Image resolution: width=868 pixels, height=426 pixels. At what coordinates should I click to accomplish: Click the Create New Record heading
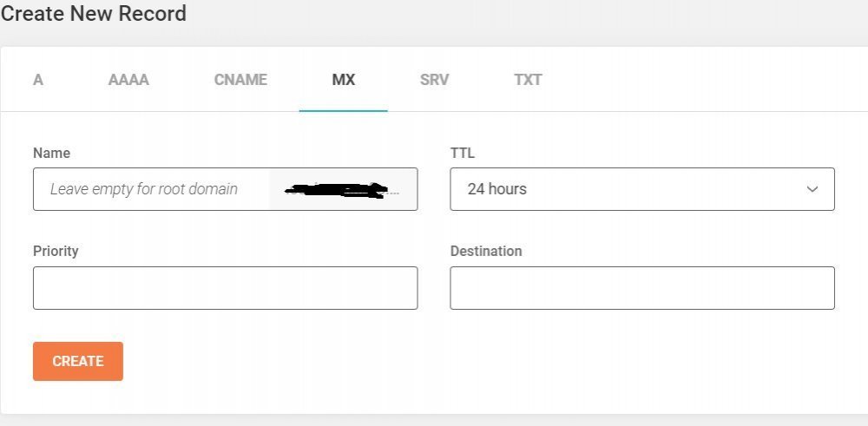(94, 14)
